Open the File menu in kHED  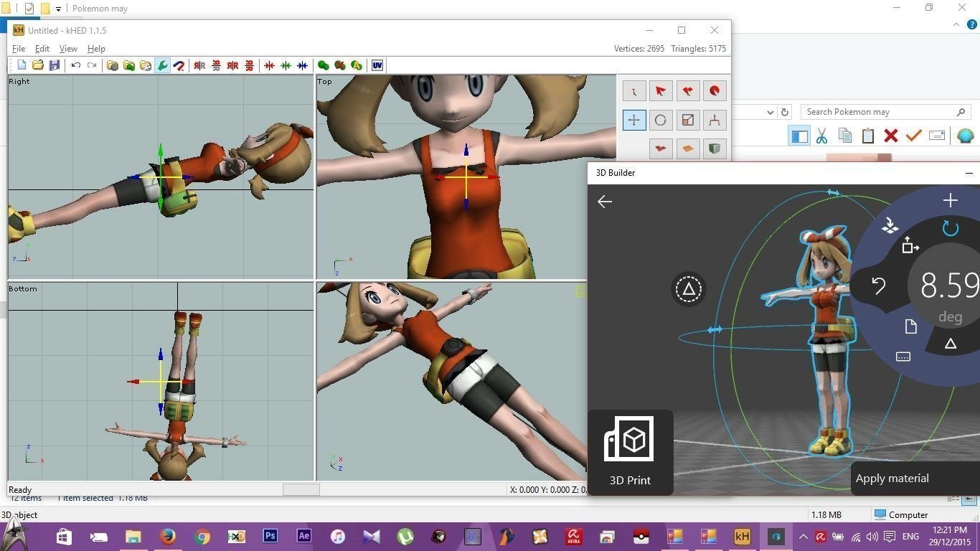pos(19,49)
